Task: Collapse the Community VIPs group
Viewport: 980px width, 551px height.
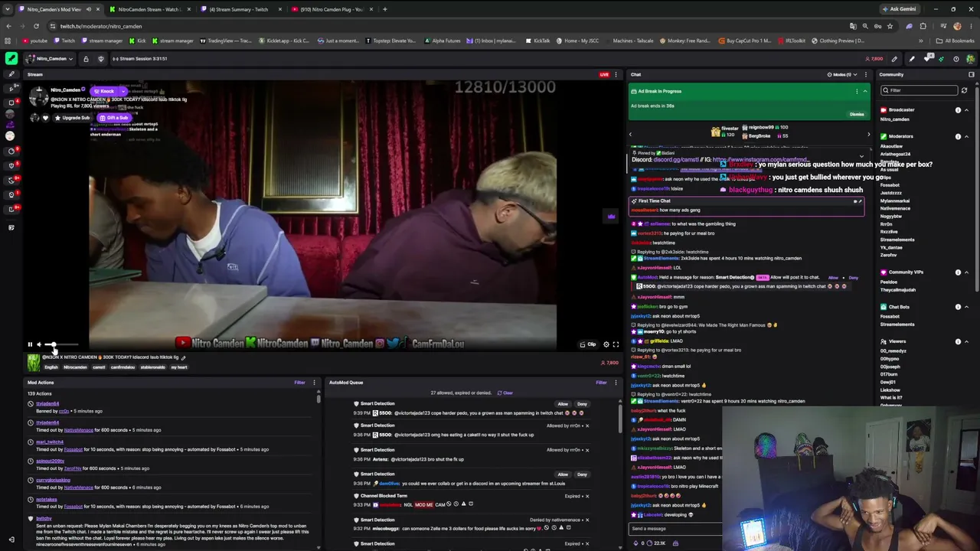Action: (x=966, y=272)
